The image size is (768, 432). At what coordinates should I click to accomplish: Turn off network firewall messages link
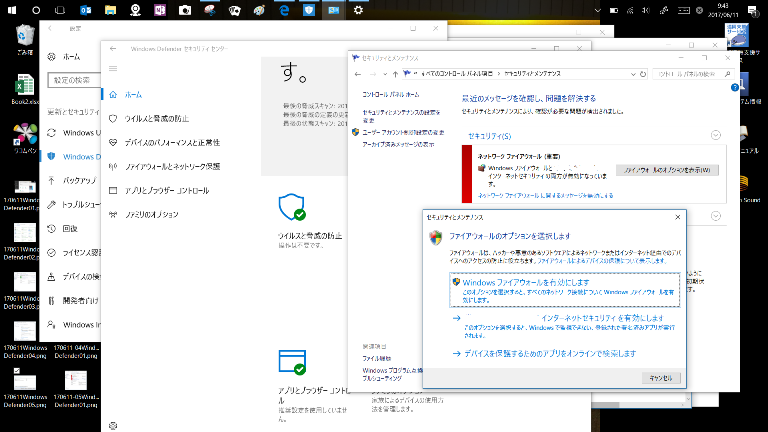[545, 195]
